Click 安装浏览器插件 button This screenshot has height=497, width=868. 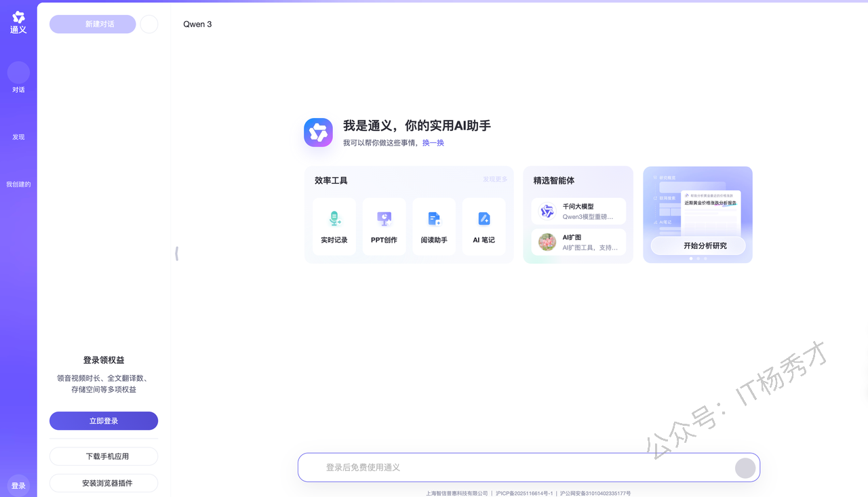(104, 483)
